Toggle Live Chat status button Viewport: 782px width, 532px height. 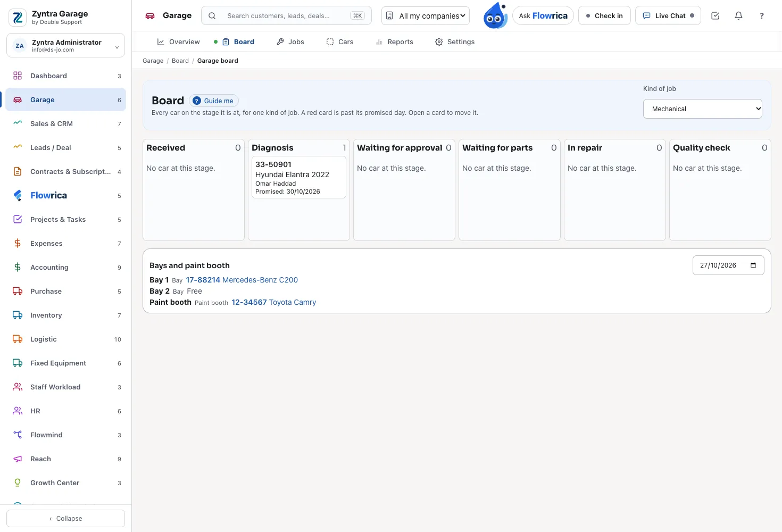668,15
